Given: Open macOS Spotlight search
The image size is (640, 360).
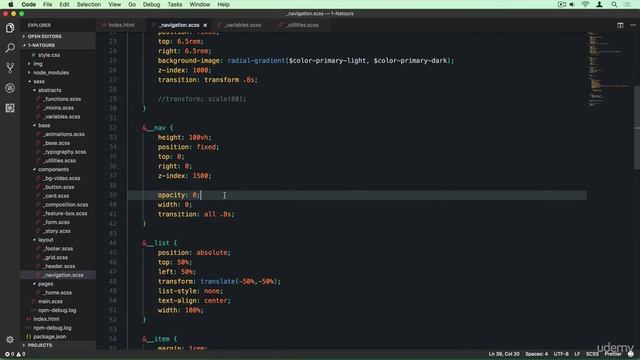Looking at the screenshot, I should (x=614, y=4).
